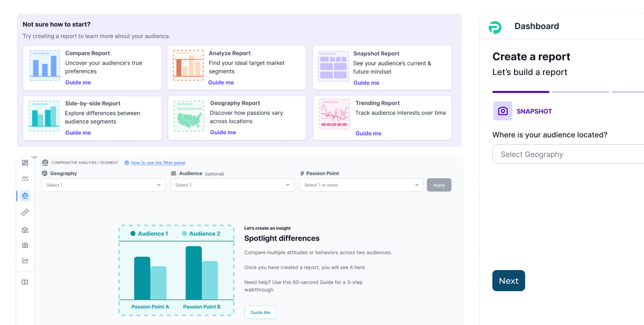The width and height of the screenshot is (644, 325).
Task: Click Guide me under Analyze Report
Action: (221, 82)
